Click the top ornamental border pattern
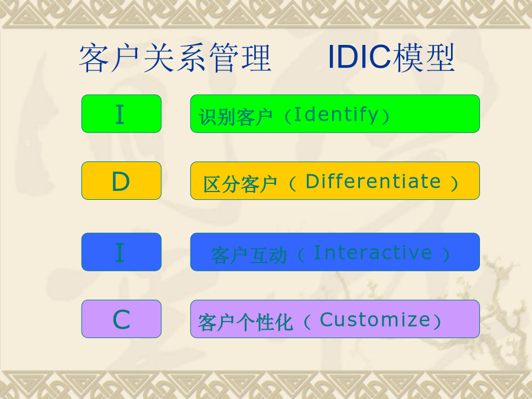 [x=266, y=14]
